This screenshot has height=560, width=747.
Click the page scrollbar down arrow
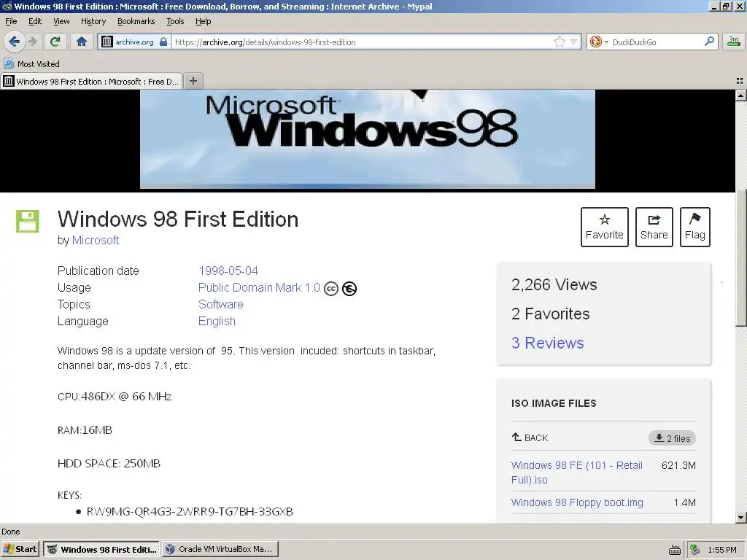[x=740, y=518]
